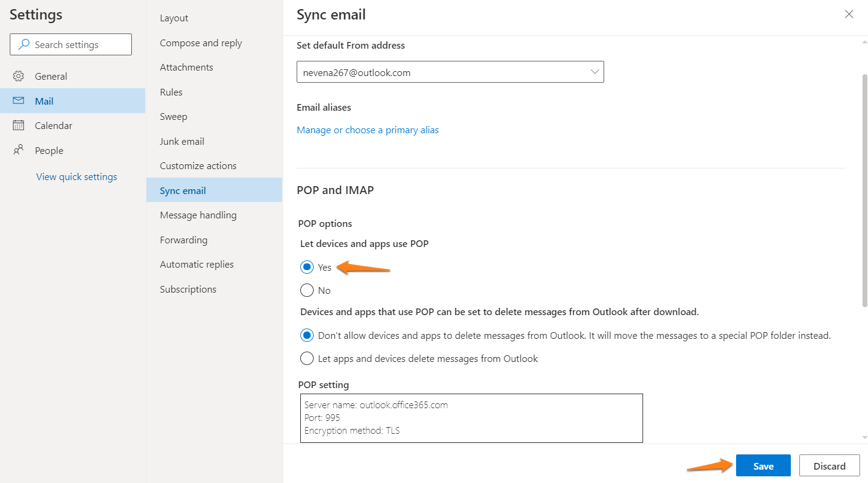868x483 pixels.
Task: Go to Automatic replies settings
Action: click(196, 265)
